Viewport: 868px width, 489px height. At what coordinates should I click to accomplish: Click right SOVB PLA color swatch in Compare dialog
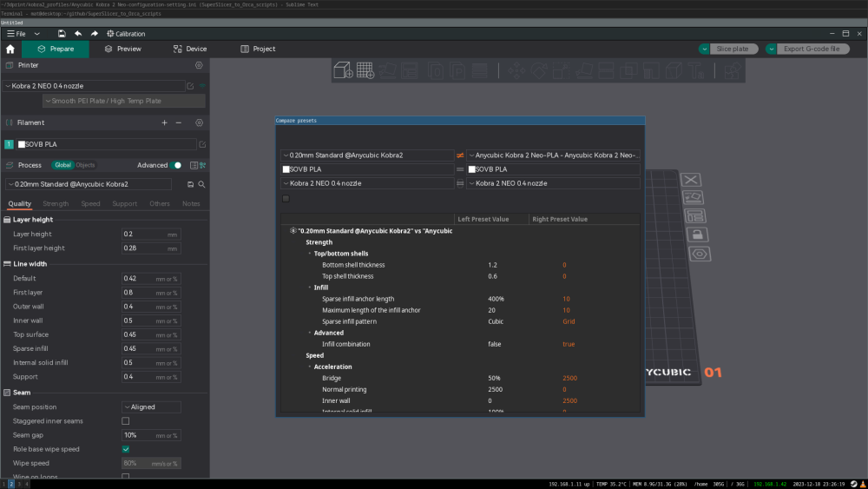(471, 169)
